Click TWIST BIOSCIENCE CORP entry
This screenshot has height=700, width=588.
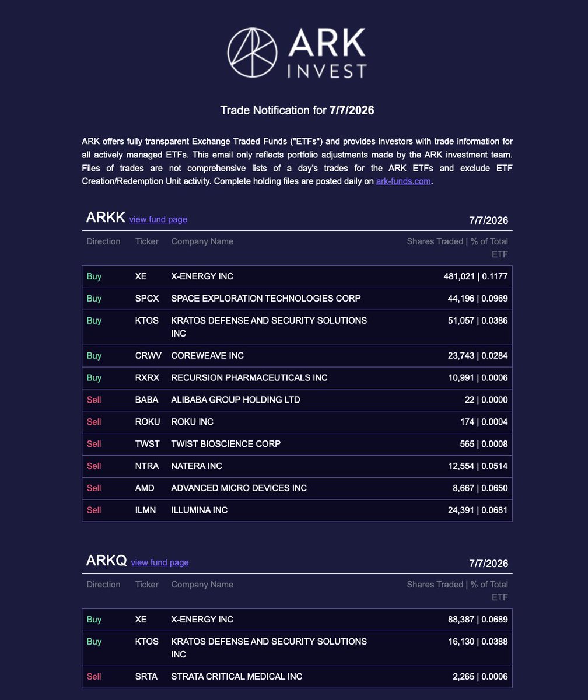(226, 444)
